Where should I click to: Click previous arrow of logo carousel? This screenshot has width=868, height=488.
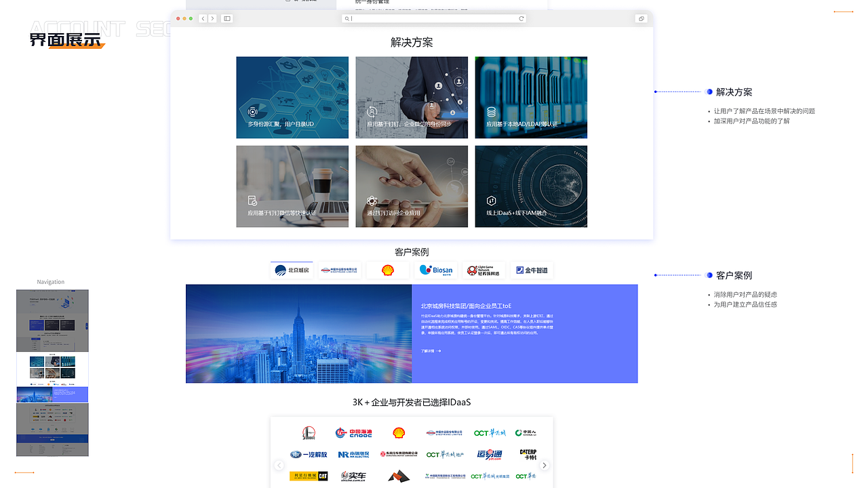(279, 465)
